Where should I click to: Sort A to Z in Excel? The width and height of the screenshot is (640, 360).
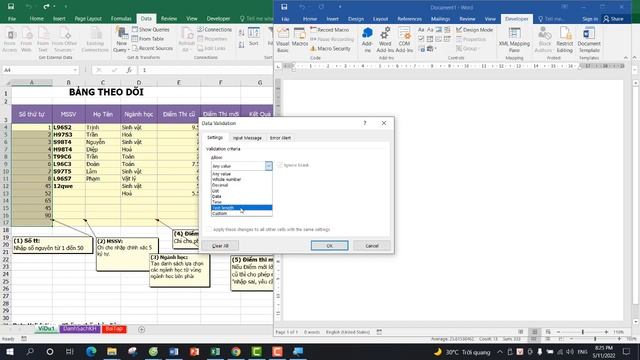tap(241, 33)
